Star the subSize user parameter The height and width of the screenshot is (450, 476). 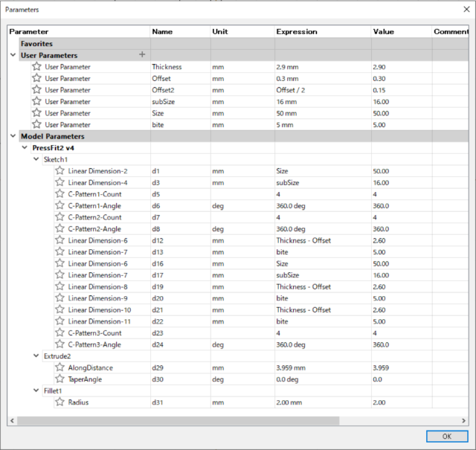pyautogui.click(x=36, y=101)
